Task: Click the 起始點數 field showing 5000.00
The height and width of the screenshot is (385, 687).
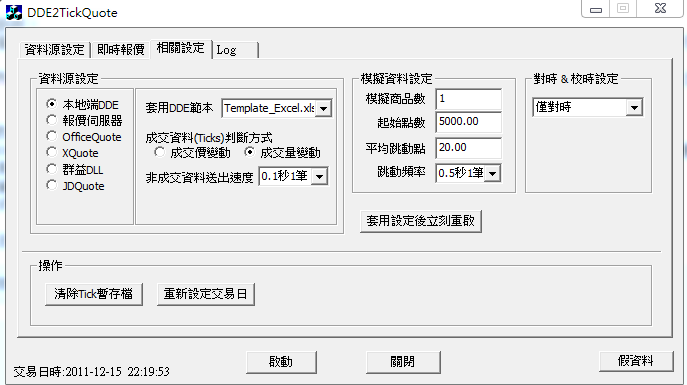Action: tap(468, 122)
